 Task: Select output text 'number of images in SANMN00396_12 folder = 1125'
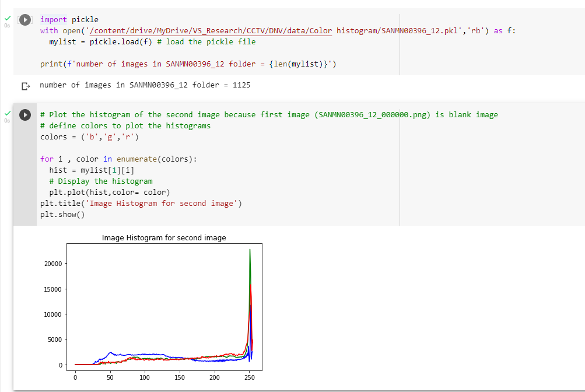click(x=145, y=85)
